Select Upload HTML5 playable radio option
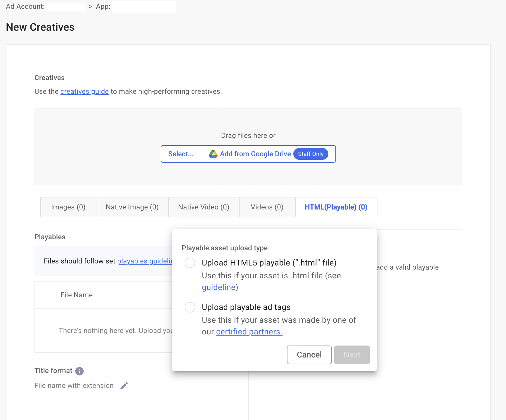This screenshot has width=506, height=420. pyautogui.click(x=190, y=263)
